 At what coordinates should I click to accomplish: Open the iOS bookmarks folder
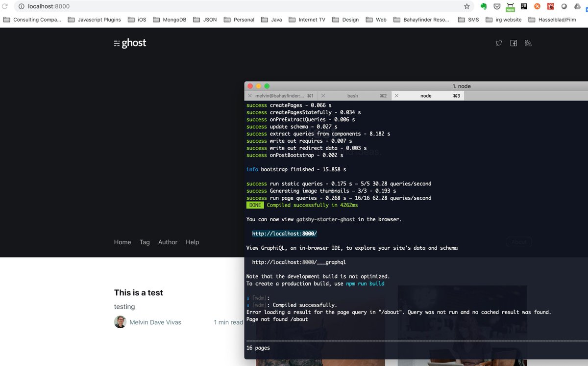(137, 20)
